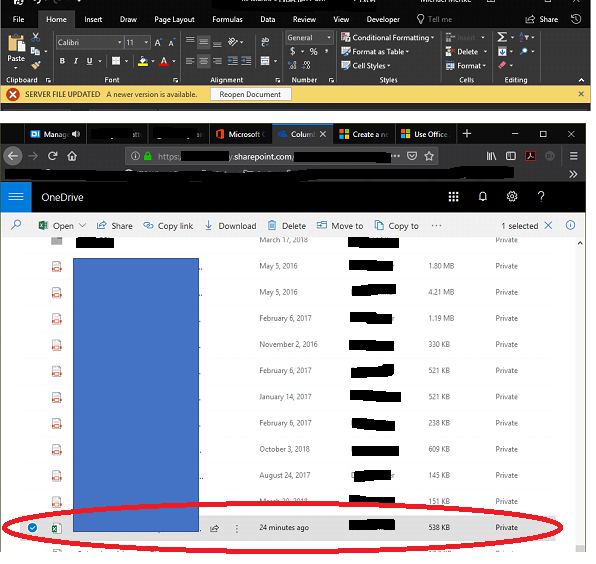The height and width of the screenshot is (564, 596).
Task: Click the Wrap Text icon
Action: [265, 41]
